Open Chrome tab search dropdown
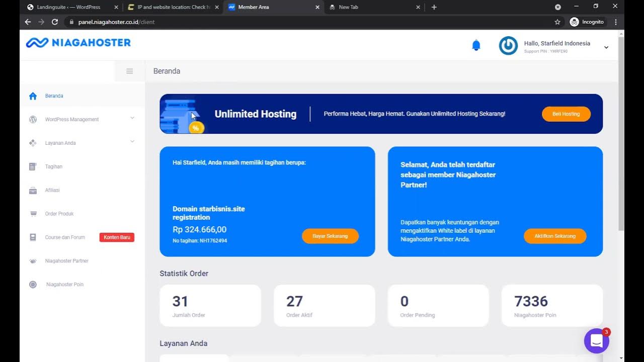644x362 pixels. [x=558, y=7]
